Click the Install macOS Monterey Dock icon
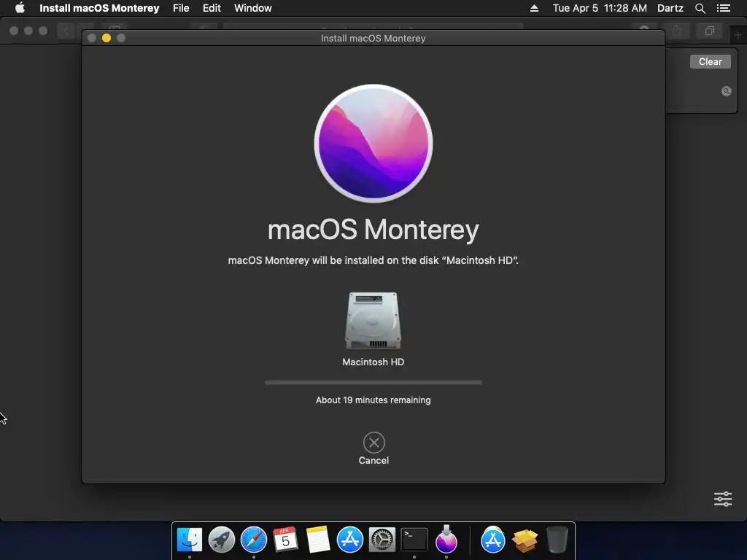This screenshot has width=747, height=560. tap(446, 539)
